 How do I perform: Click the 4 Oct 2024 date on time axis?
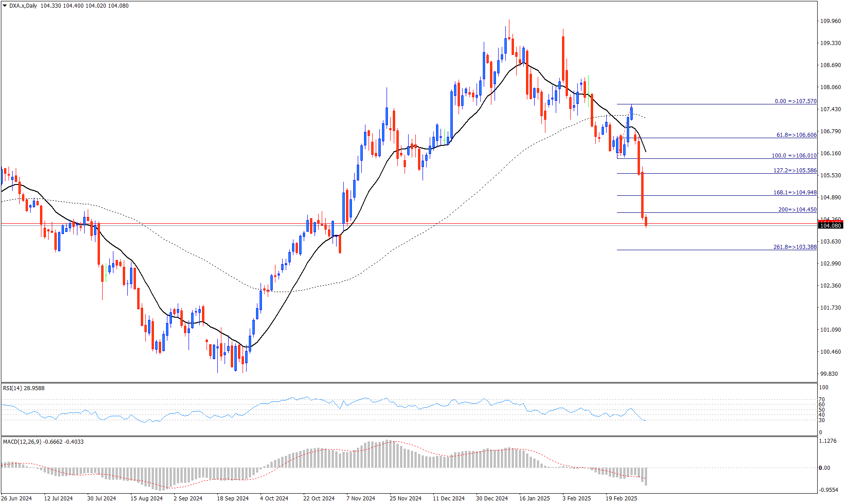pyautogui.click(x=274, y=498)
